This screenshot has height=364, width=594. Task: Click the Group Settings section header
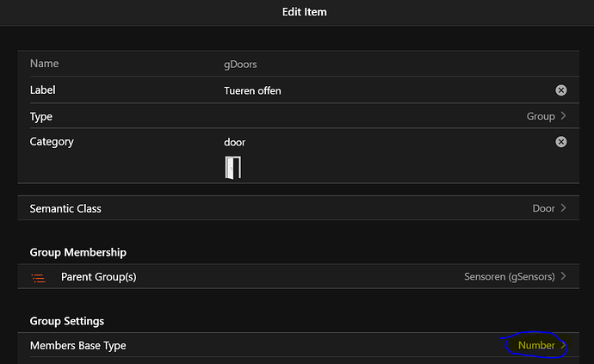(67, 321)
